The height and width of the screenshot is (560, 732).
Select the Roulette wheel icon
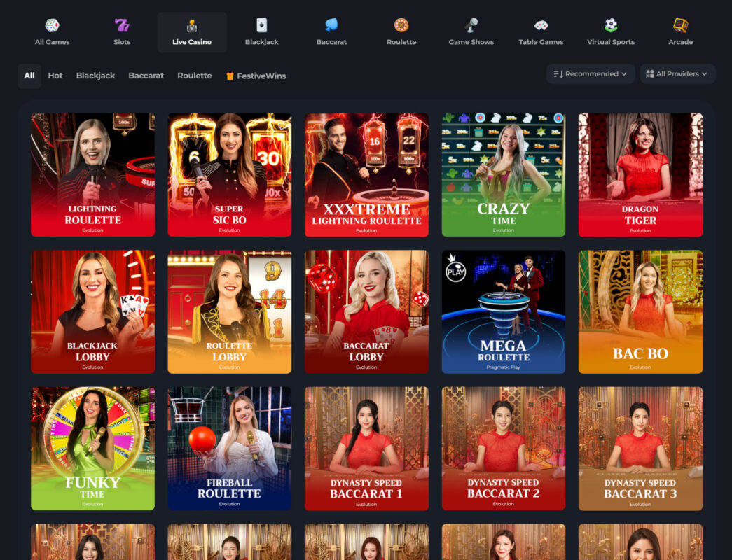(401, 26)
